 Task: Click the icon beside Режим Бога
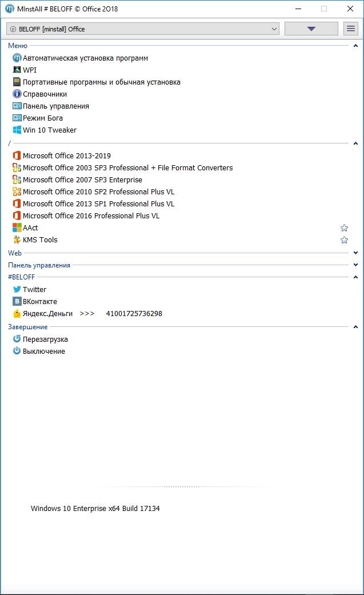pyautogui.click(x=17, y=118)
